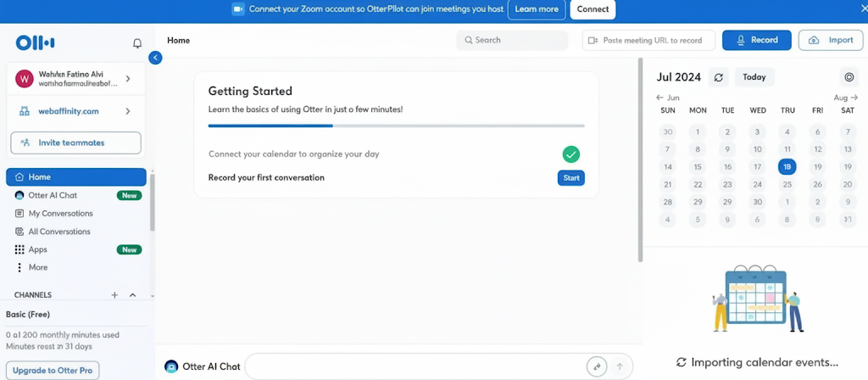Click the Basic (Free) plan label
The width and height of the screenshot is (868, 380).
(x=28, y=315)
